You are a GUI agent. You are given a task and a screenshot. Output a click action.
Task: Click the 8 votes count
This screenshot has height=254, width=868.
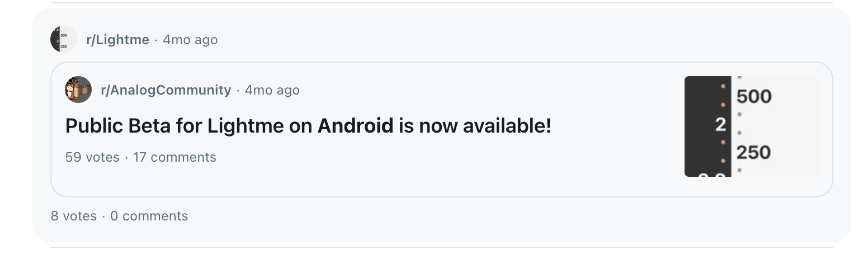point(74,216)
